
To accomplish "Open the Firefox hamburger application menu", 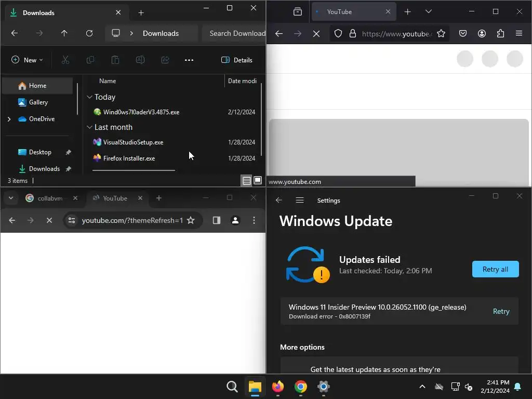I will pyautogui.click(x=519, y=34).
